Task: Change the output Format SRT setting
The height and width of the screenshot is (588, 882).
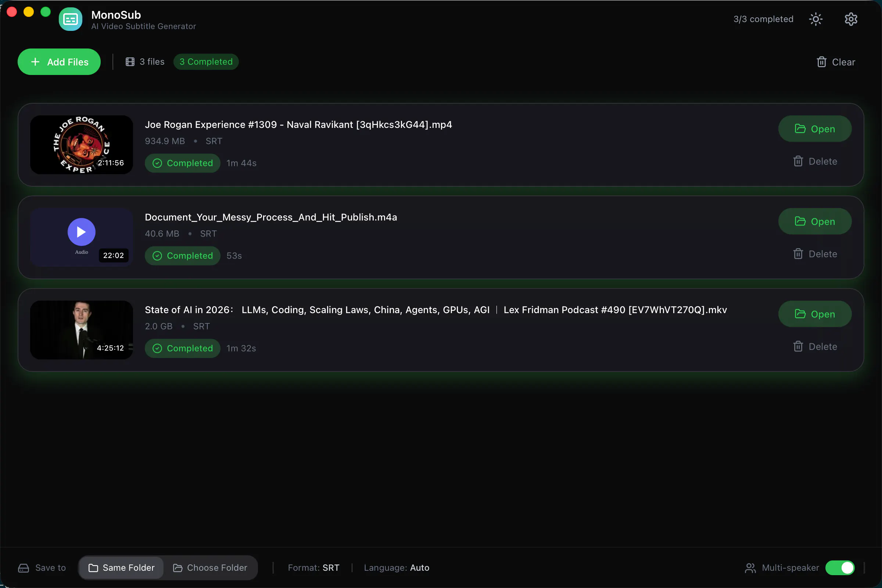Action: [x=313, y=568]
